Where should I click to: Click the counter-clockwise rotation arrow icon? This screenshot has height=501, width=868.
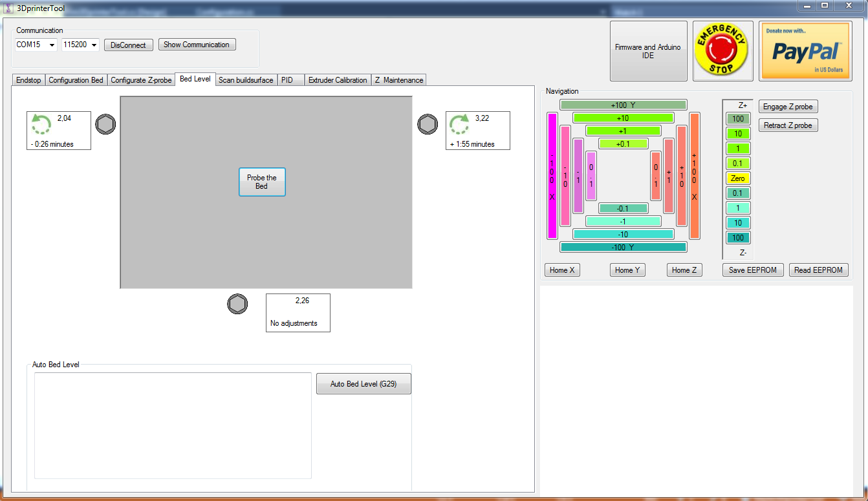pos(42,124)
